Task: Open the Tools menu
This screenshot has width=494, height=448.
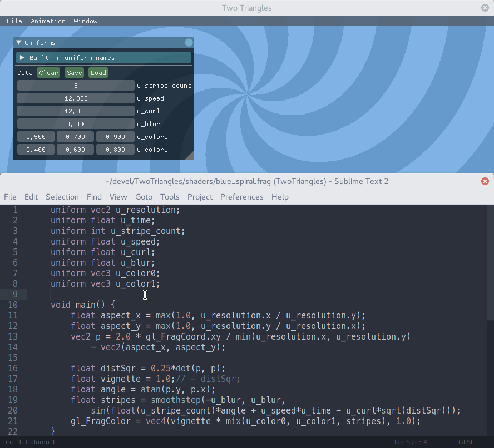Action: [170, 197]
